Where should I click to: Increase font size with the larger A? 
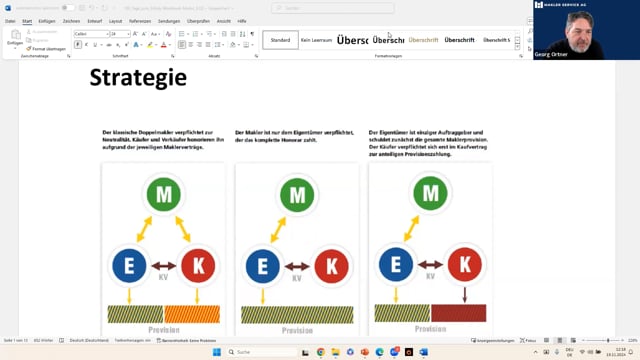(x=136, y=34)
